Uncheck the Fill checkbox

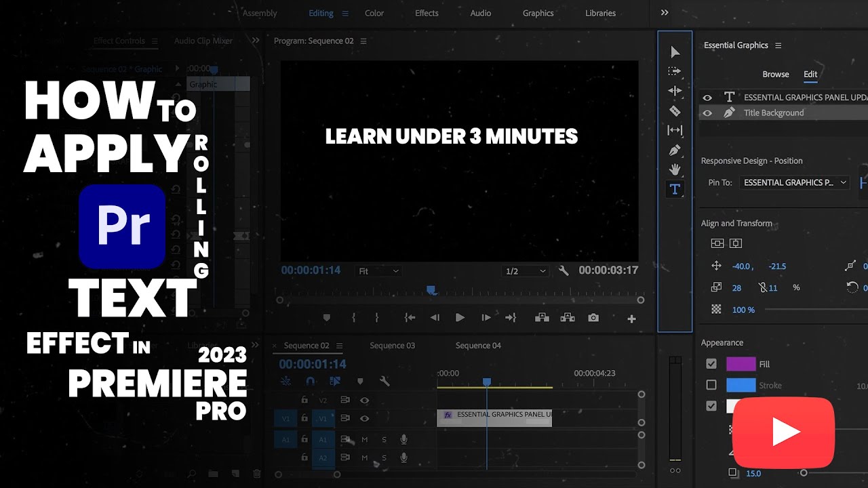pyautogui.click(x=711, y=364)
